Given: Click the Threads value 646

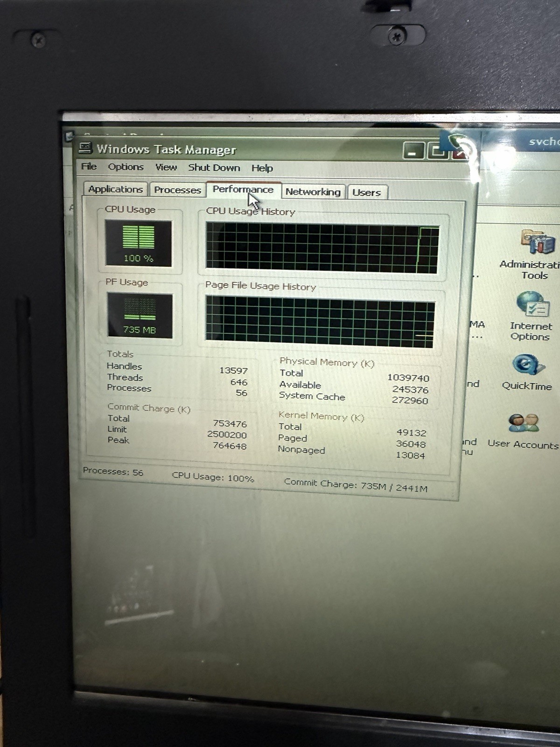Looking at the screenshot, I should (x=238, y=382).
